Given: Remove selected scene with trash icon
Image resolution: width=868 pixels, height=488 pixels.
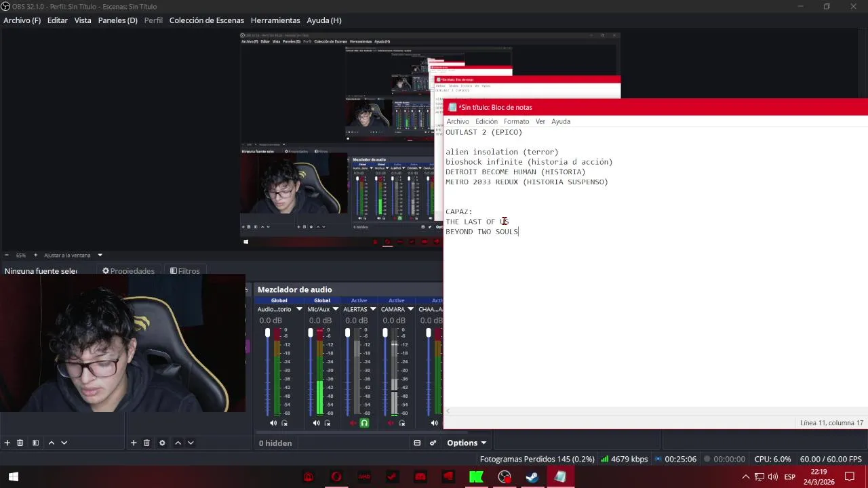Looking at the screenshot, I should 20,443.
